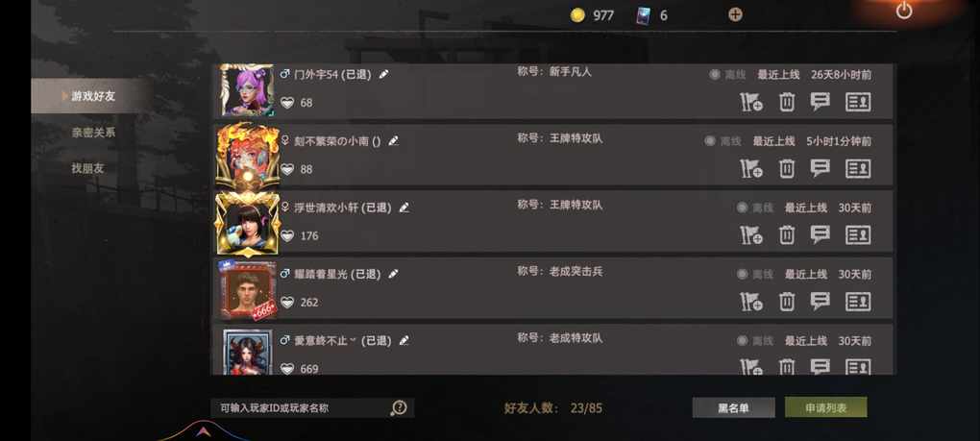Screen dimensions: 980x441
Task: Click the power icon at top right
Action: point(904,11)
